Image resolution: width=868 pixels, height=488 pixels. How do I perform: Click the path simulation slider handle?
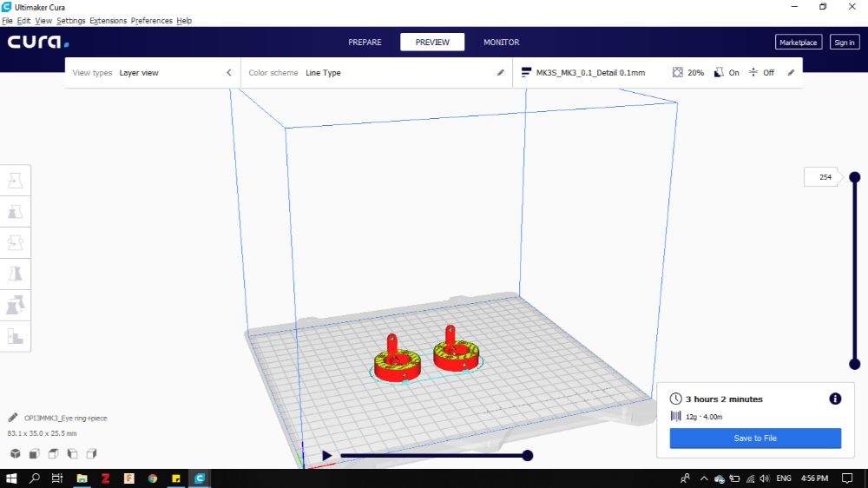(528, 455)
